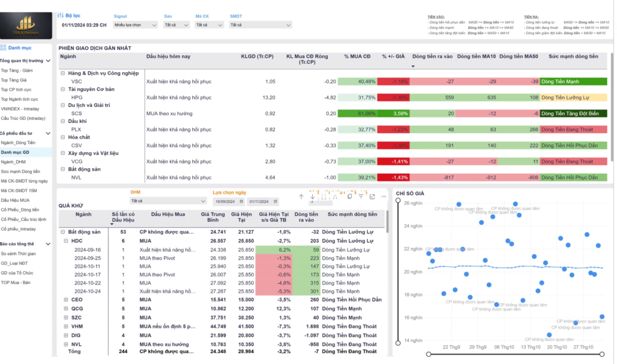Screen dimensions: 617x364
Task: Open calendar picker for start date 16/09/2024
Action: [x=241, y=201]
